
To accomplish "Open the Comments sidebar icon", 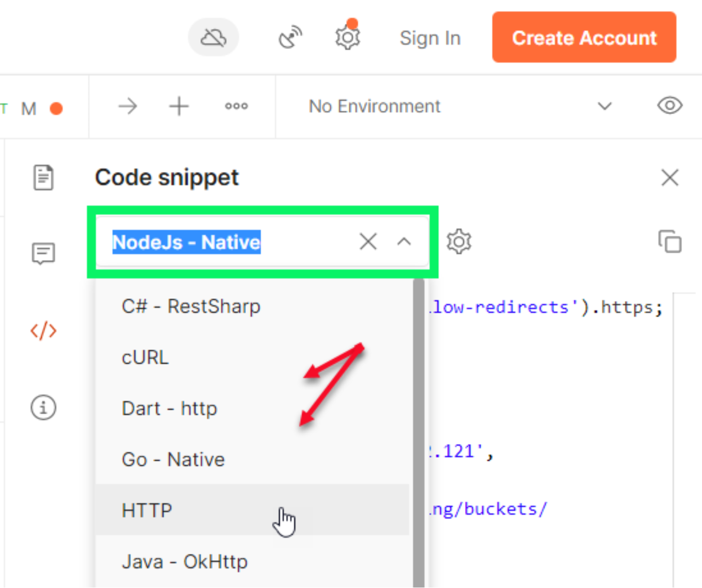I will pyautogui.click(x=43, y=253).
